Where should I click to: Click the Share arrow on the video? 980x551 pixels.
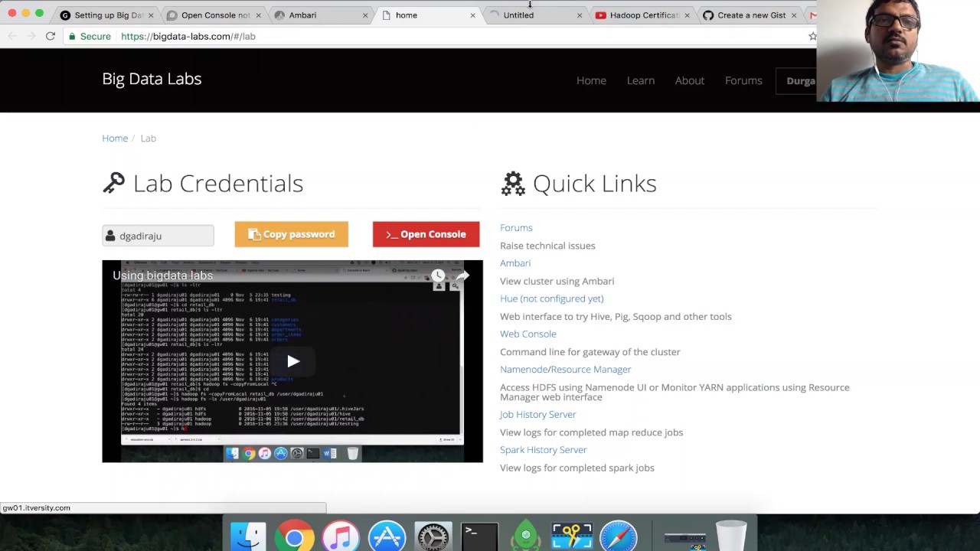pyautogui.click(x=462, y=275)
